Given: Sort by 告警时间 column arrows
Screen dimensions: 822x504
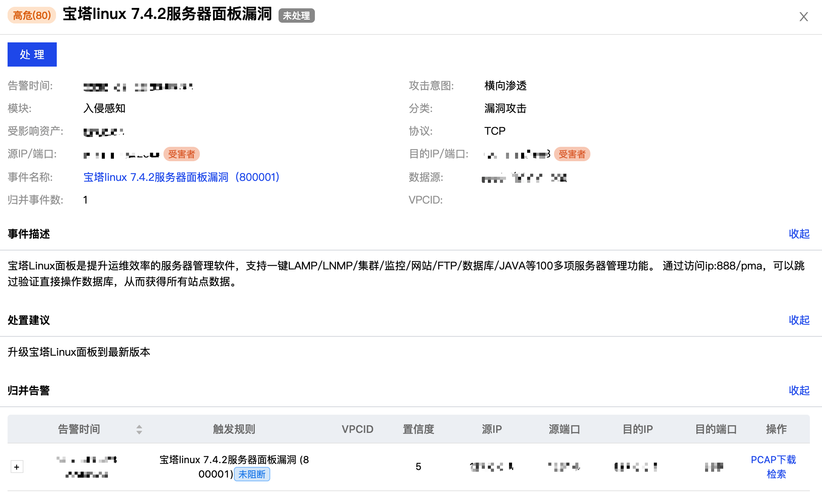Looking at the screenshot, I should [x=139, y=429].
